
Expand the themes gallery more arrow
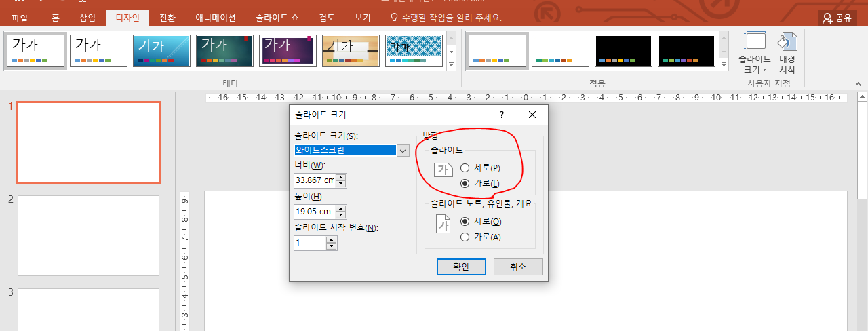coord(452,64)
